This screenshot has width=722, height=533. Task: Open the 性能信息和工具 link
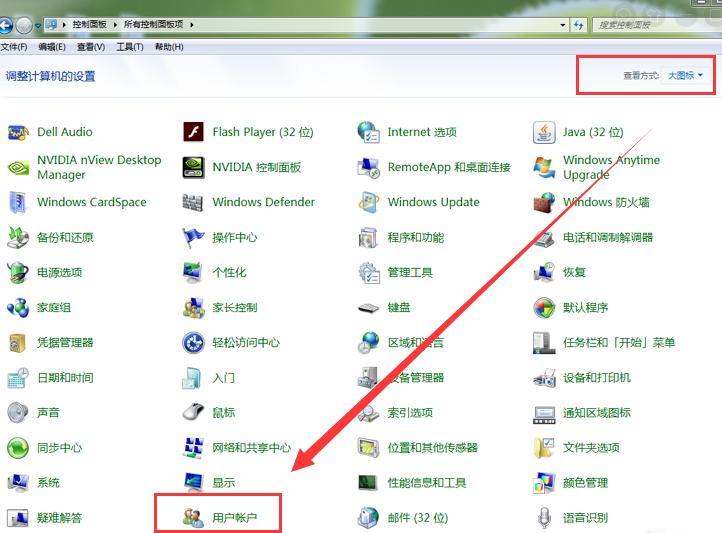[x=427, y=483]
